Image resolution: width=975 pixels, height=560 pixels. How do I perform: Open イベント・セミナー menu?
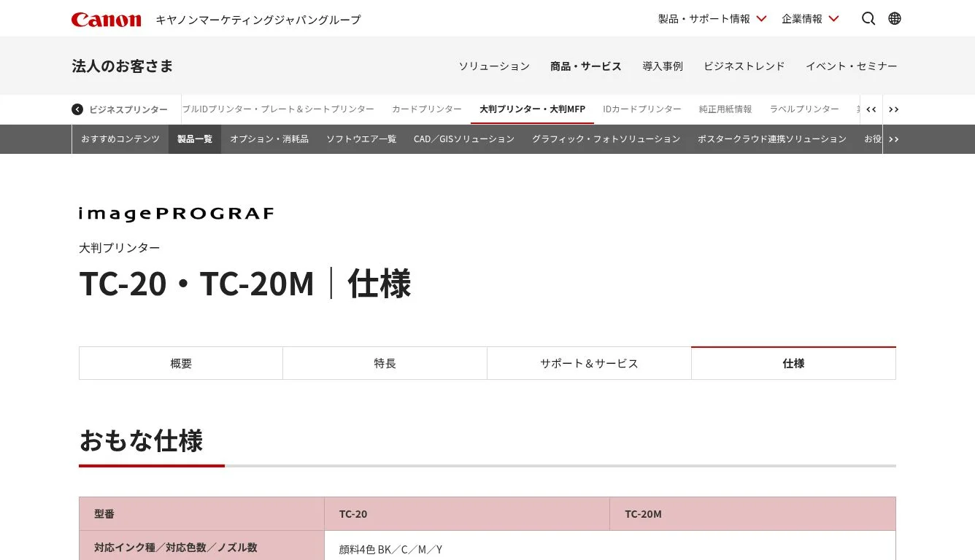coord(852,66)
